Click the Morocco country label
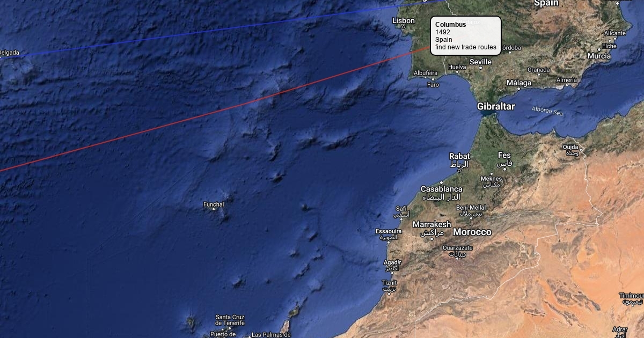The height and width of the screenshot is (338, 644). tap(472, 232)
